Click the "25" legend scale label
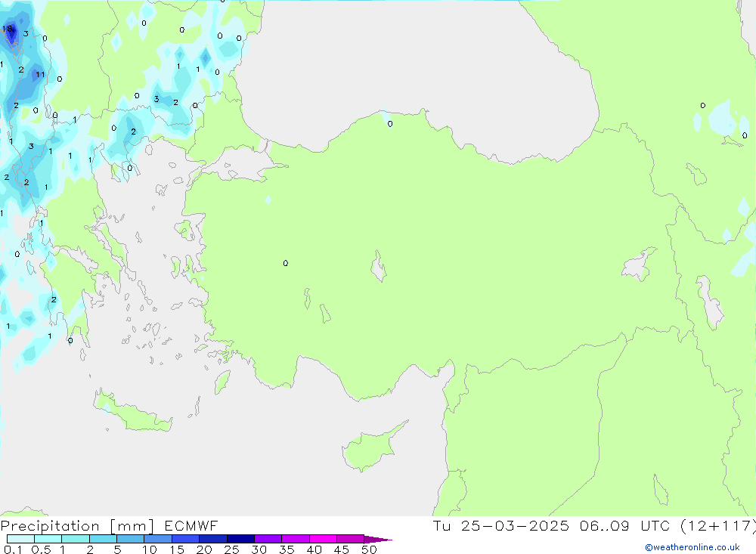 232,549
